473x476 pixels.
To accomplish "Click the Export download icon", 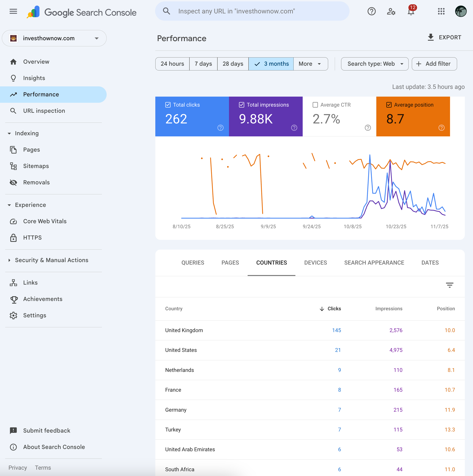I will click(x=431, y=38).
